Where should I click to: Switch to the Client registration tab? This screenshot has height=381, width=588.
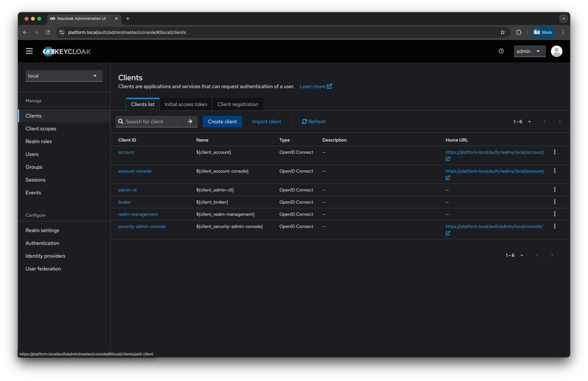click(x=238, y=104)
